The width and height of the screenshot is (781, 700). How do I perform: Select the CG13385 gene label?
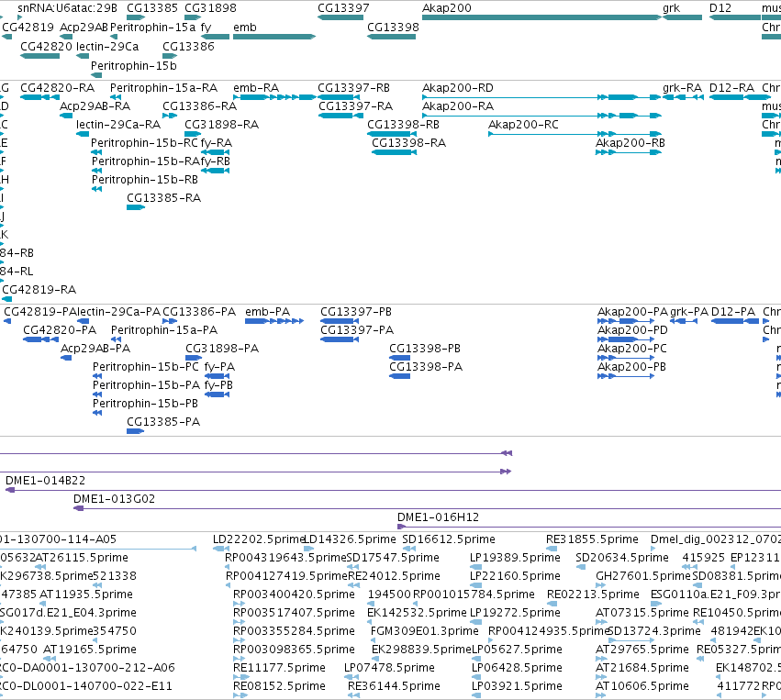(152, 8)
